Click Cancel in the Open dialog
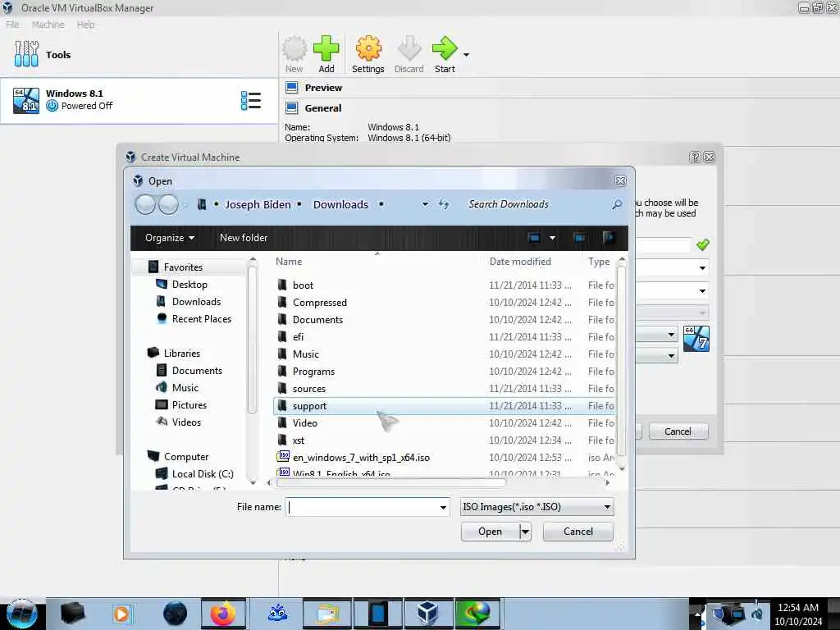840x630 pixels. 578,532
